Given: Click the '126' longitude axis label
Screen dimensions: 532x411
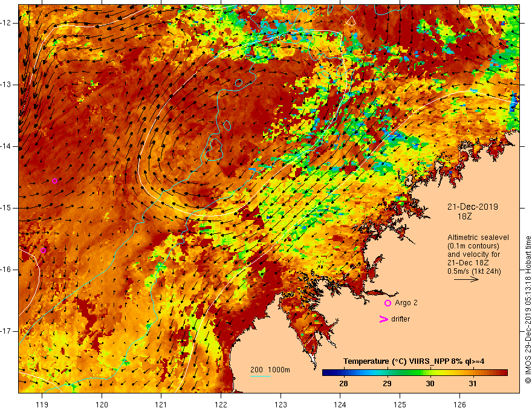Looking at the screenshot, I should click(x=459, y=404).
